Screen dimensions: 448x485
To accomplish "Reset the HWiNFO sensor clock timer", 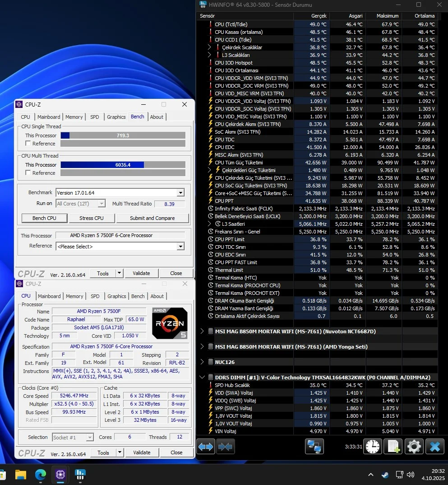I will click(373, 447).
